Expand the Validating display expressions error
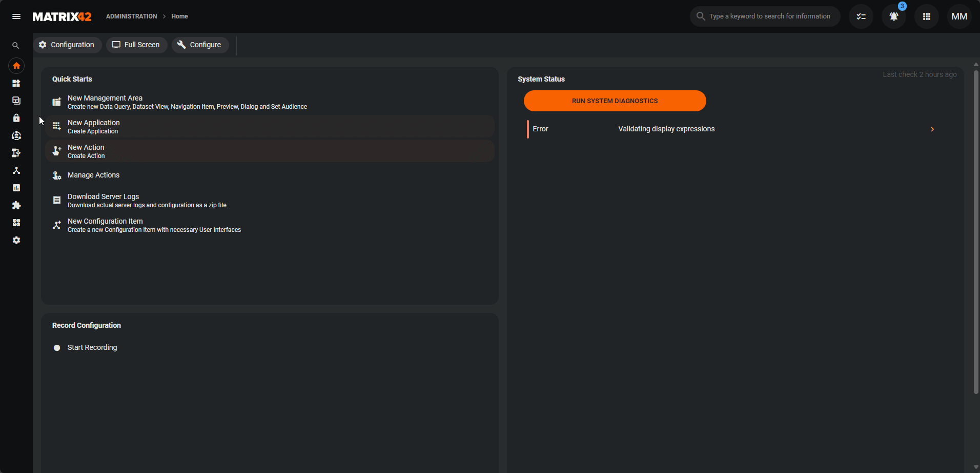980x473 pixels. click(932, 129)
